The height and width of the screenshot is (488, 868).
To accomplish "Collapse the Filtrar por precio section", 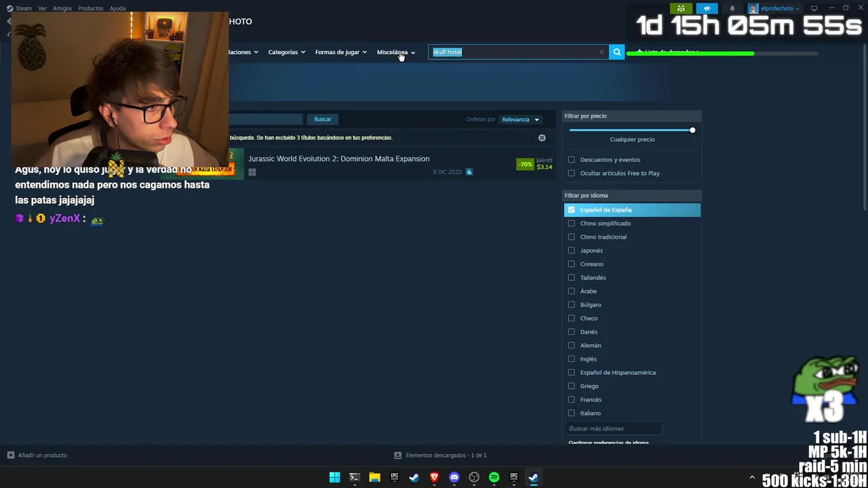I will pos(632,116).
